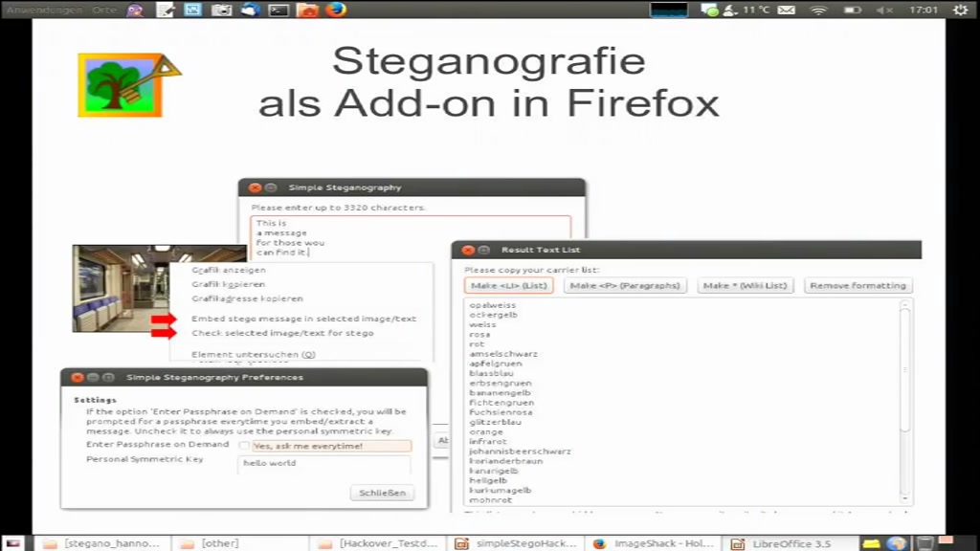Open the 11 °C weather applet
Viewport: 980px width, 551px height.
(746, 10)
